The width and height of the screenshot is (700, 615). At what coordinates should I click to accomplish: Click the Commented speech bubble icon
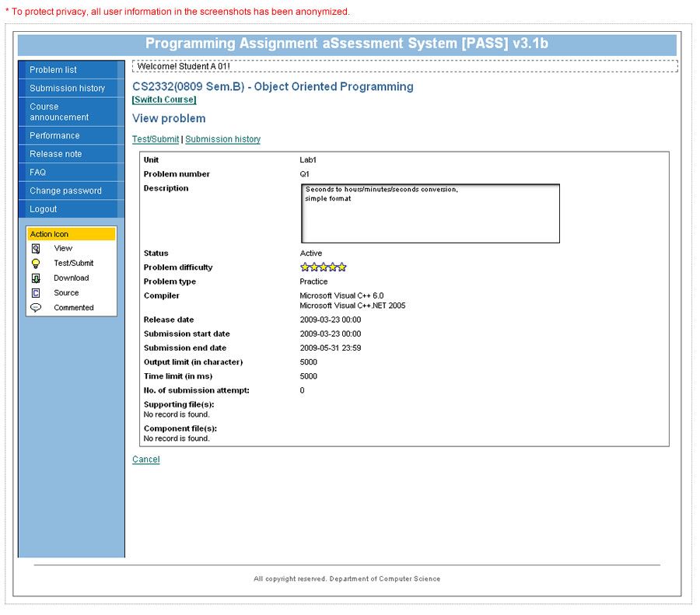tap(36, 308)
